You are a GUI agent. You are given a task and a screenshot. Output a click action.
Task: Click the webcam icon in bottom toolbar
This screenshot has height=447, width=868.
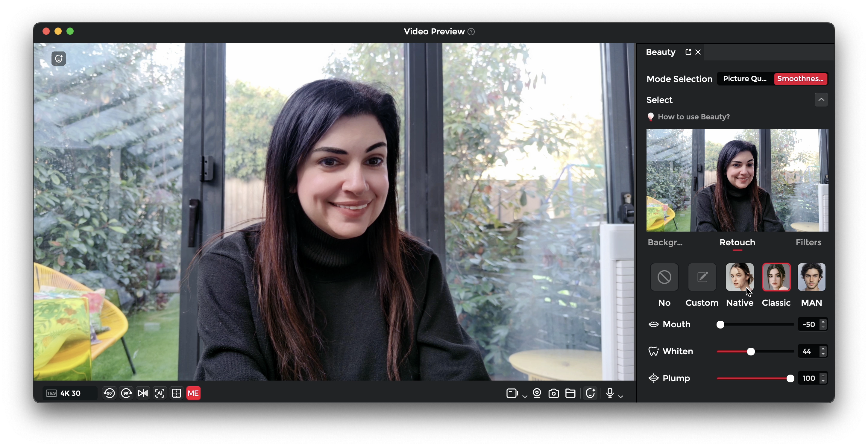click(x=537, y=393)
